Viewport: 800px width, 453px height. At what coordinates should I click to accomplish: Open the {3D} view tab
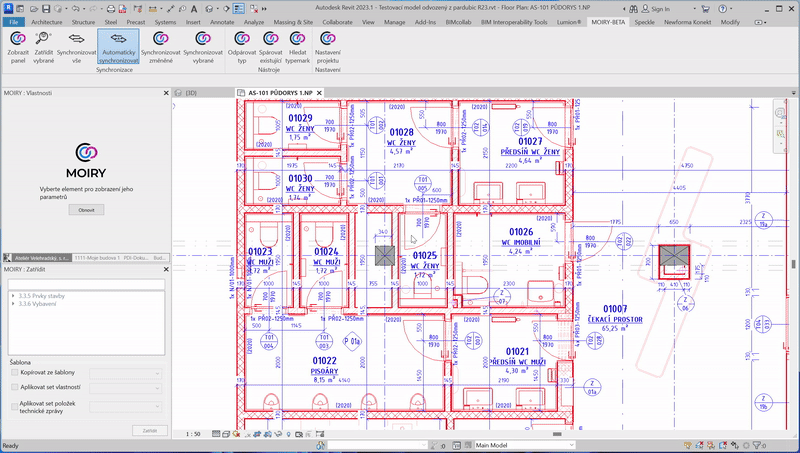click(191, 92)
